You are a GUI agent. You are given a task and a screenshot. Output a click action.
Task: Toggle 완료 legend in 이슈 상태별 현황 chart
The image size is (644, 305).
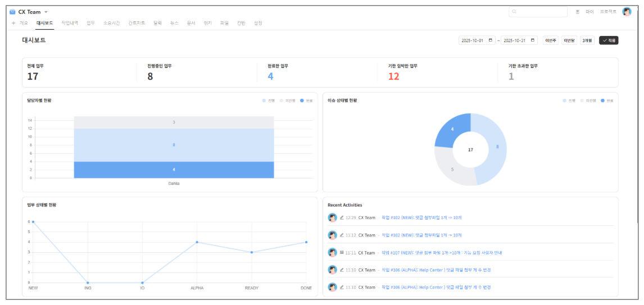point(606,101)
